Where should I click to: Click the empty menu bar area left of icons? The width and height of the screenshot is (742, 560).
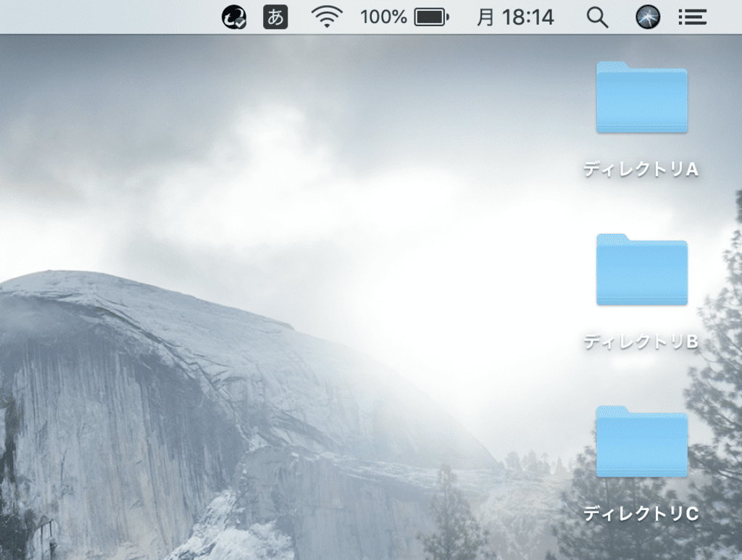[109, 17]
